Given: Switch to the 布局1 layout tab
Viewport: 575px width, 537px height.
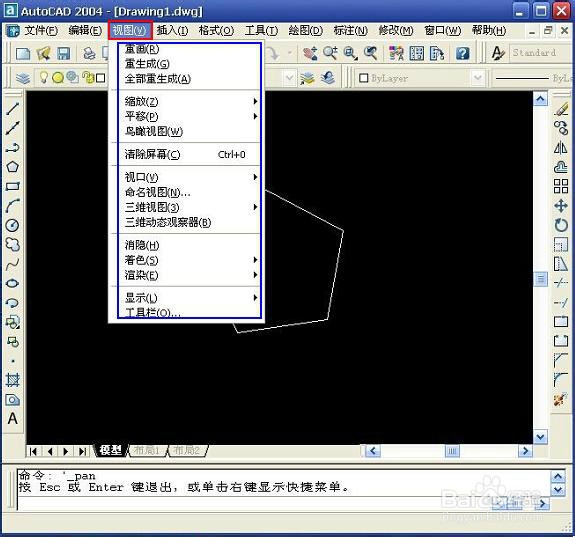Looking at the screenshot, I should [x=146, y=450].
